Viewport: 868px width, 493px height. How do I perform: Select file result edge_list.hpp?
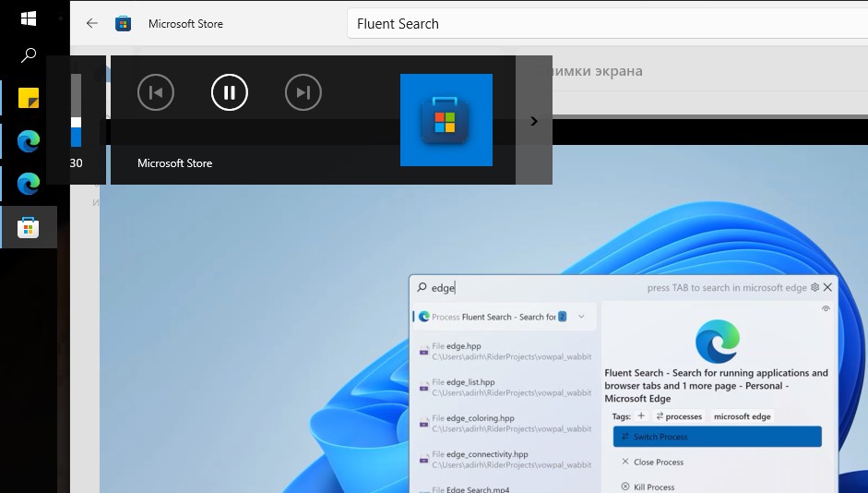pyautogui.click(x=505, y=387)
